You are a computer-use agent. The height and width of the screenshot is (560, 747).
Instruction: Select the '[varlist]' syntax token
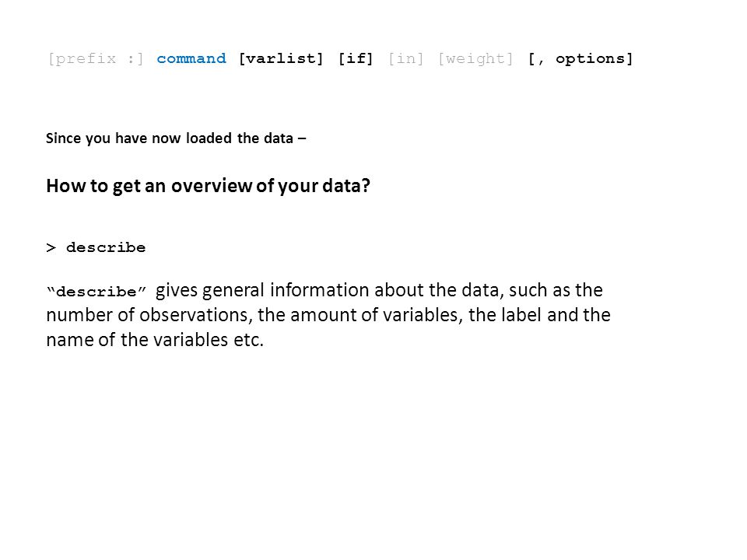281,59
